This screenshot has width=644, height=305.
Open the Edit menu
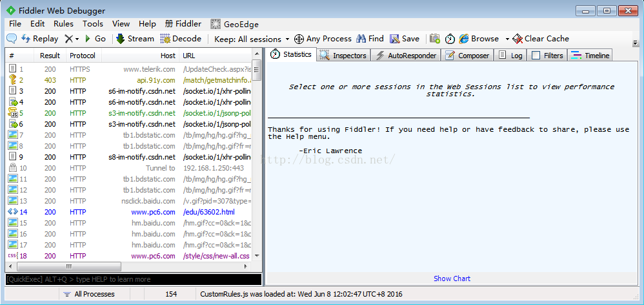click(37, 24)
